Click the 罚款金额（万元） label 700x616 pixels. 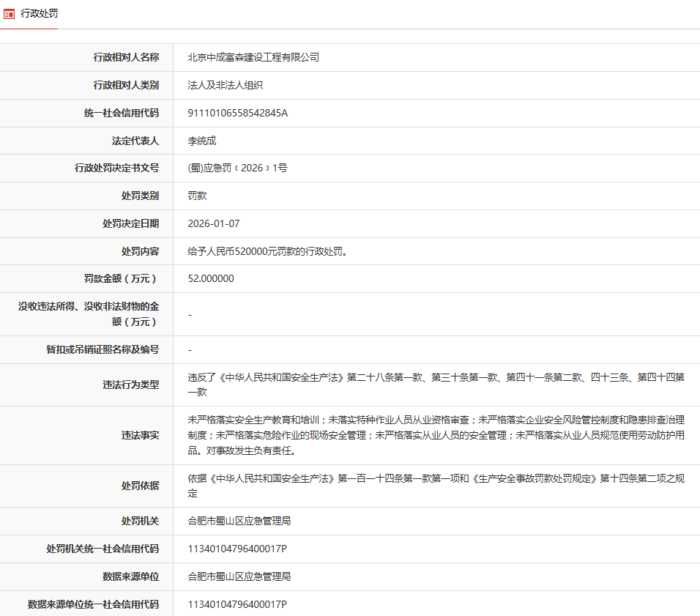tap(122, 278)
